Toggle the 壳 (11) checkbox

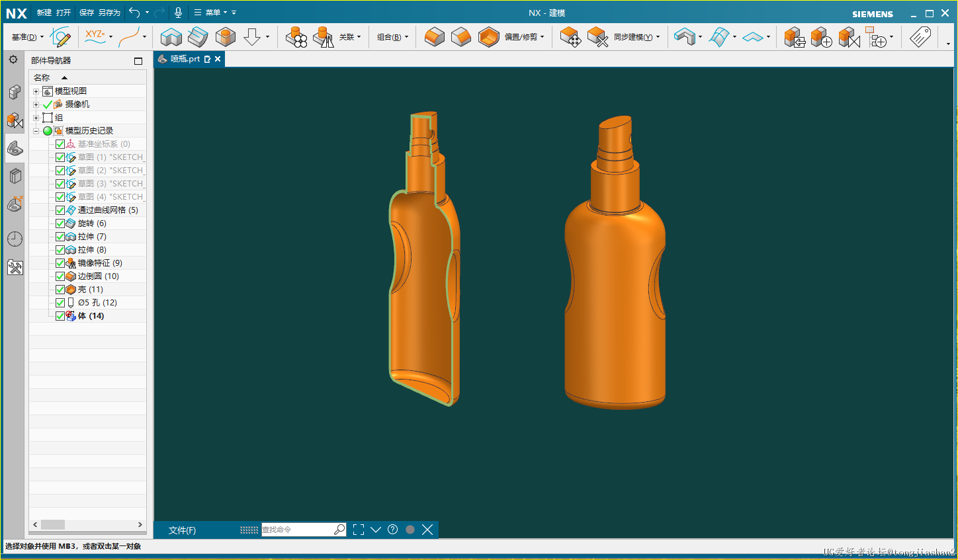[60, 290]
